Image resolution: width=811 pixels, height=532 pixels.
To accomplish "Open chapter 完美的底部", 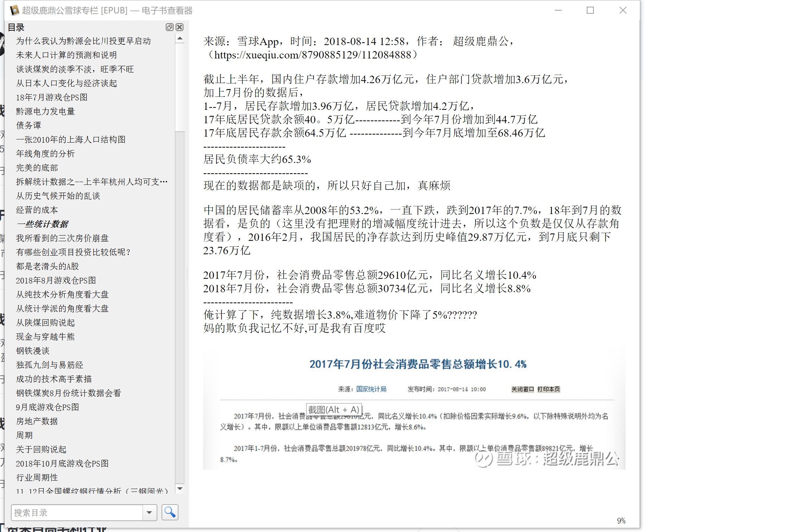I will coord(37,168).
